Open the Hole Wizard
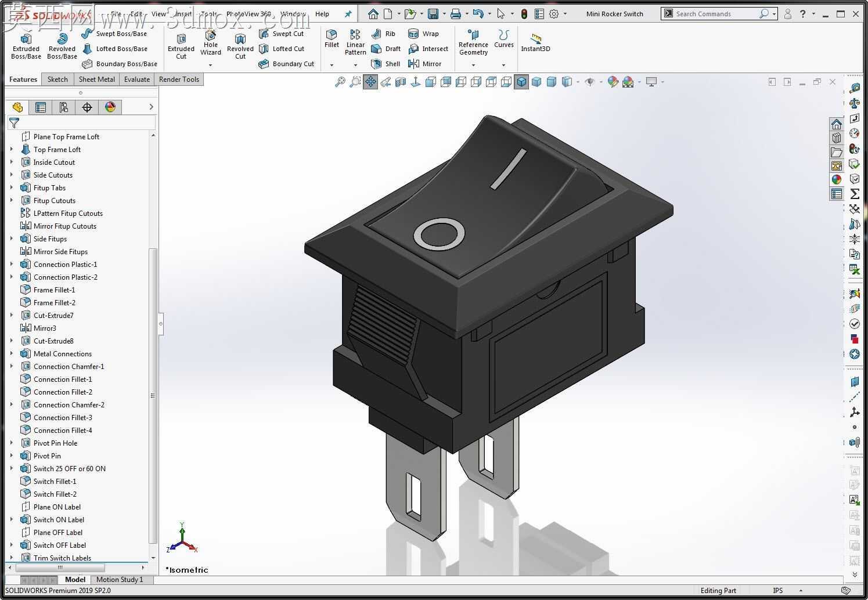Image resolution: width=868 pixels, height=600 pixels. [211, 43]
